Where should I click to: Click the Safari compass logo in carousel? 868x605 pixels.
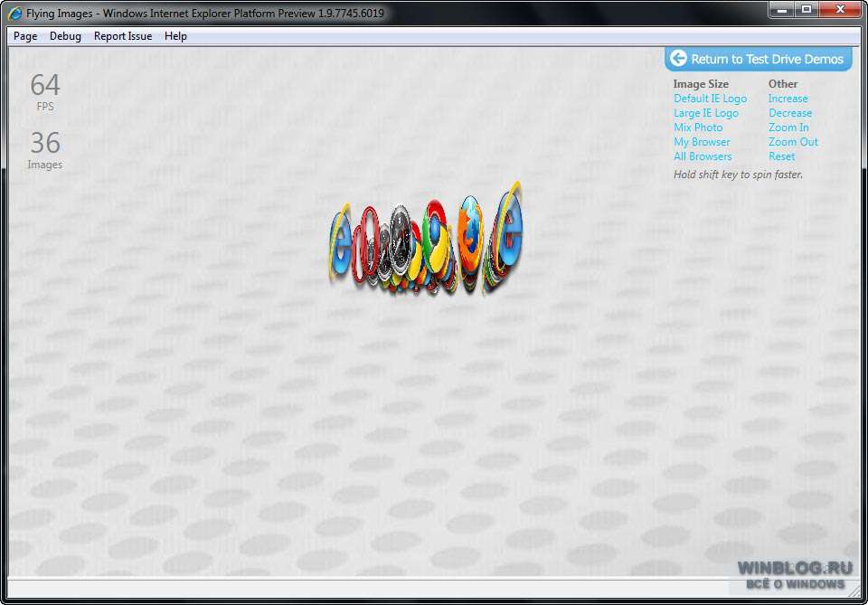[399, 238]
